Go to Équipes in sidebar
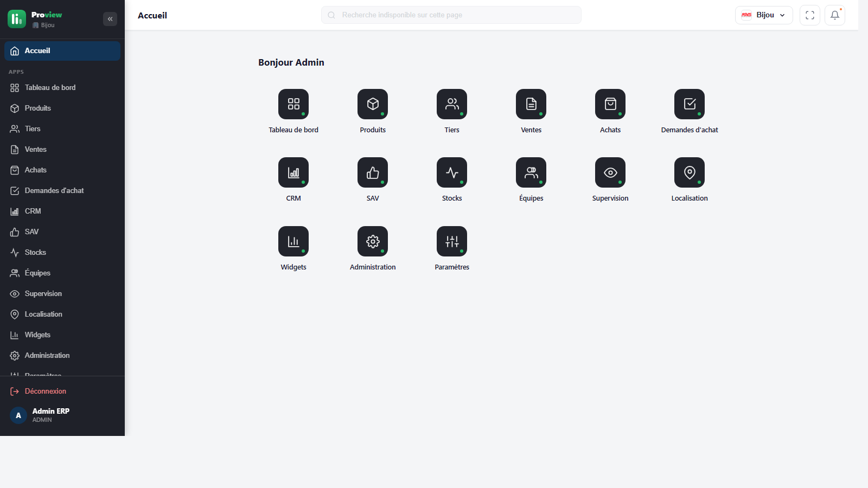Image resolution: width=868 pixels, height=488 pixels. click(x=62, y=273)
